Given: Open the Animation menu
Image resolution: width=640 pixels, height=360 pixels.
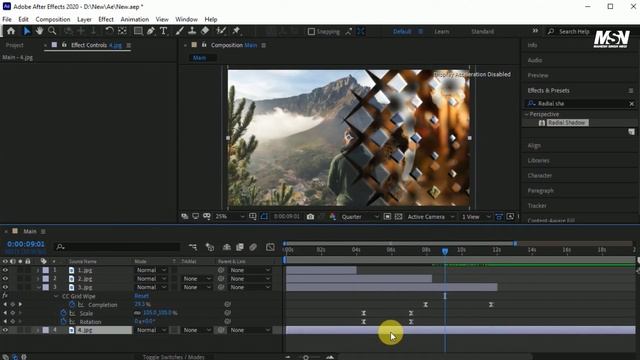Looking at the screenshot, I should pos(134,19).
